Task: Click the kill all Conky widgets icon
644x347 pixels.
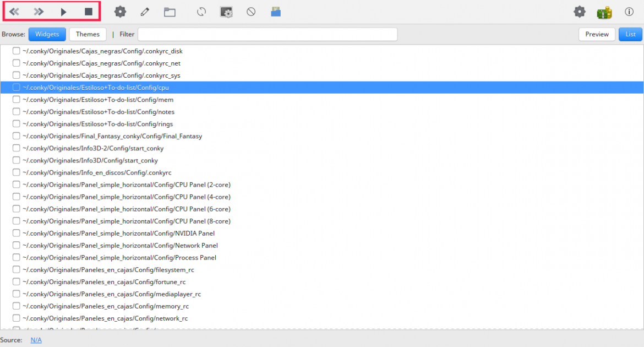Action: pyautogui.click(x=251, y=12)
